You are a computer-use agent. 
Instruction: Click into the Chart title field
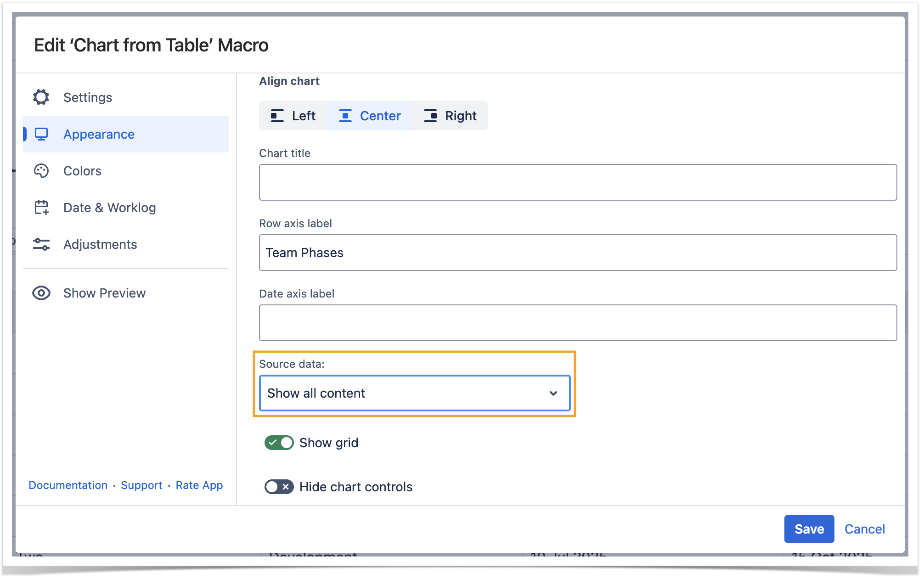point(577,182)
